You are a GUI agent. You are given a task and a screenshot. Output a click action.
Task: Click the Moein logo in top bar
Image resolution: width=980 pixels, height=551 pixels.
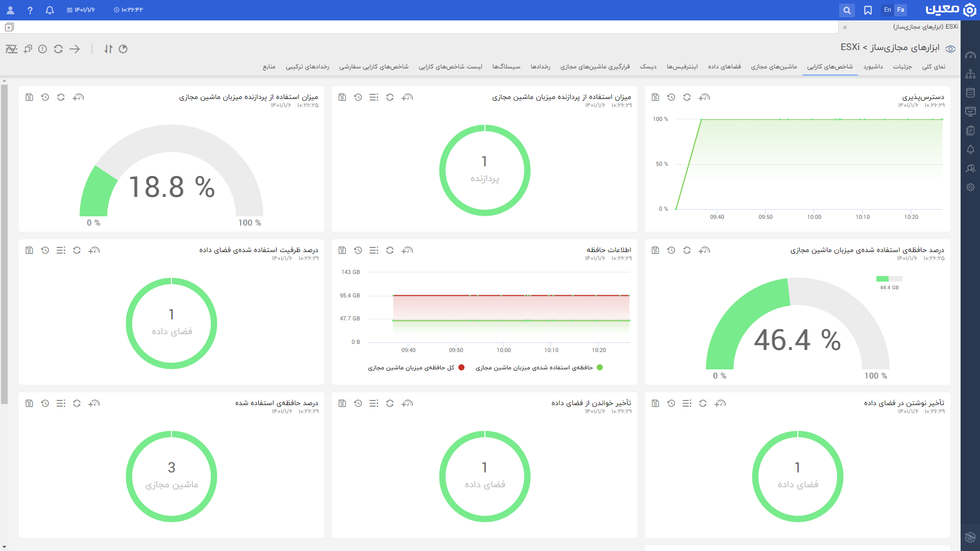tap(950, 10)
